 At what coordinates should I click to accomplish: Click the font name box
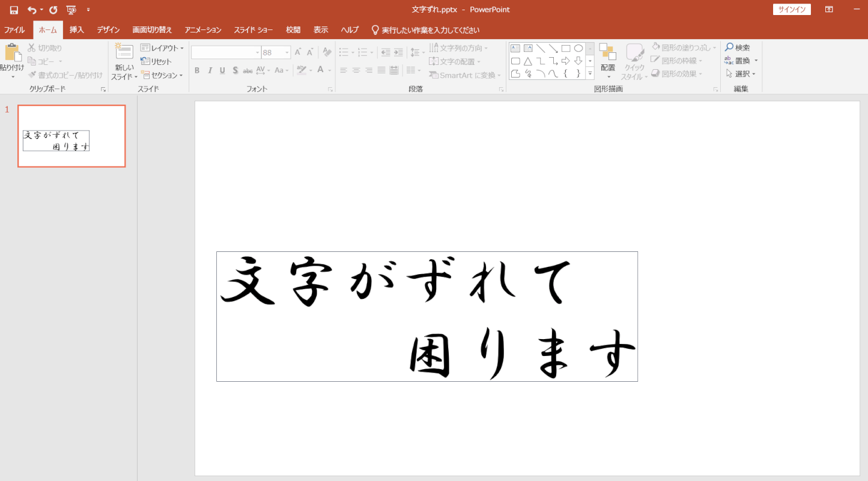[226, 52]
